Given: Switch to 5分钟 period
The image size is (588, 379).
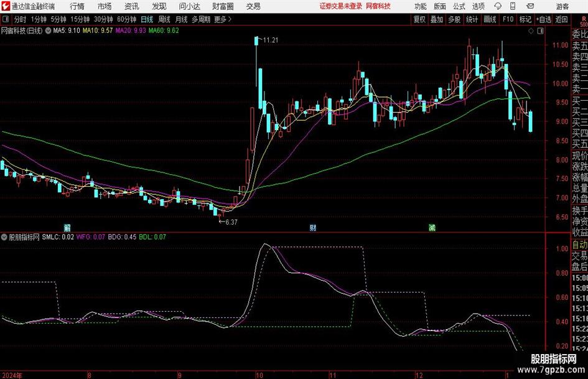Looking at the screenshot, I should click(x=58, y=19).
